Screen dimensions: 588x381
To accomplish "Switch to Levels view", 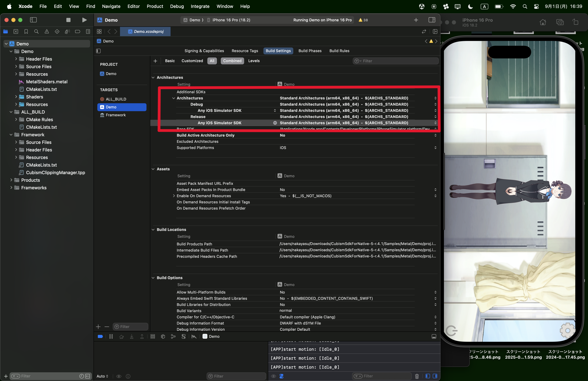I will 254,61.
